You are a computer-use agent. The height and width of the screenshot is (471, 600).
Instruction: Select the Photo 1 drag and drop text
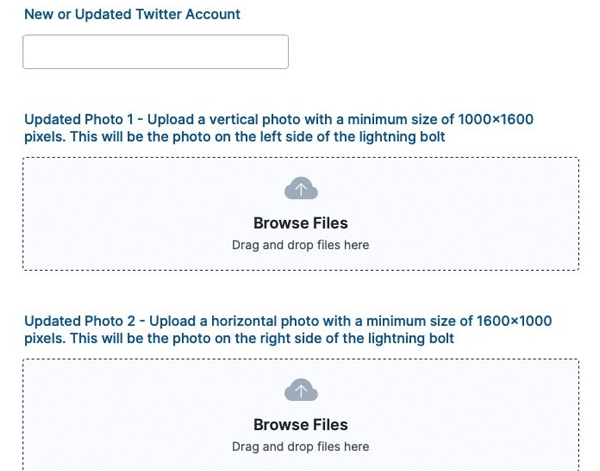pos(300,245)
